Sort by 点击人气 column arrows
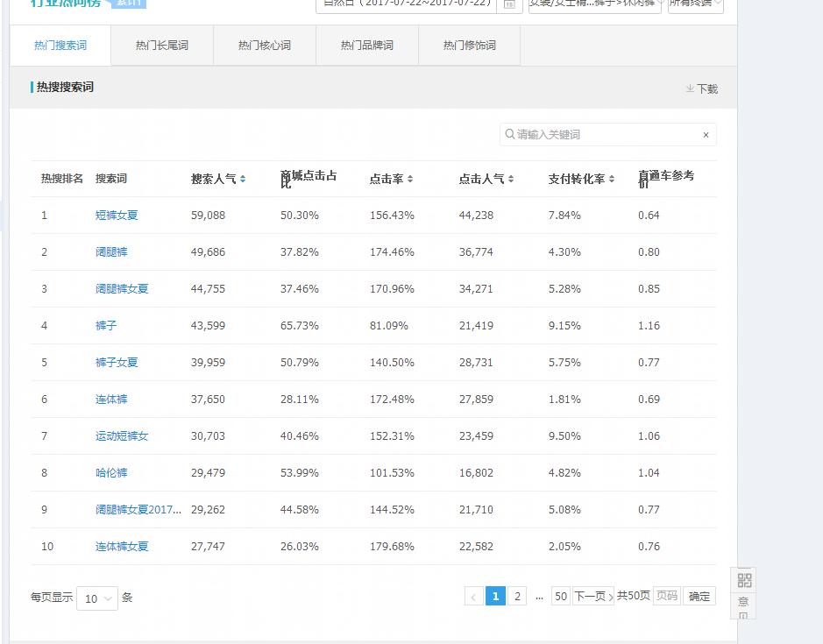The height and width of the screenshot is (644, 823). pyautogui.click(x=511, y=179)
